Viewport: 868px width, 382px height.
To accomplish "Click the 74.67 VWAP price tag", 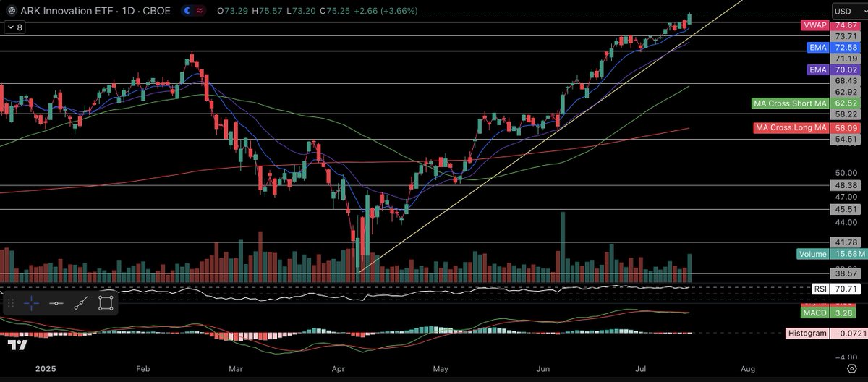I will (x=846, y=25).
